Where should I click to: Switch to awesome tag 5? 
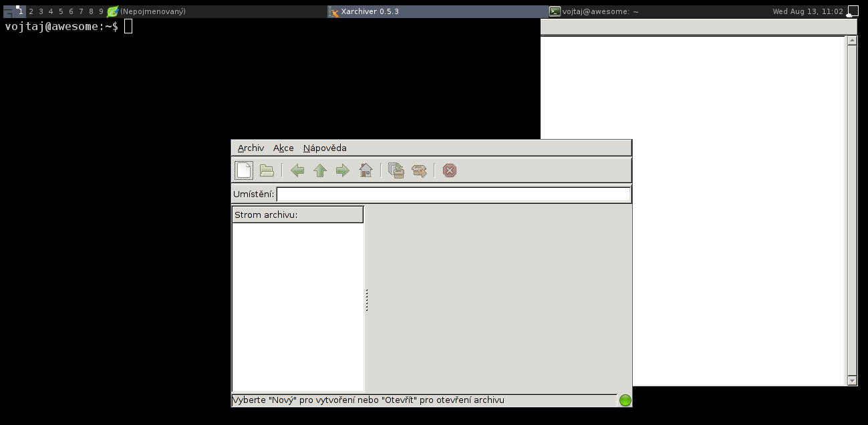point(61,11)
